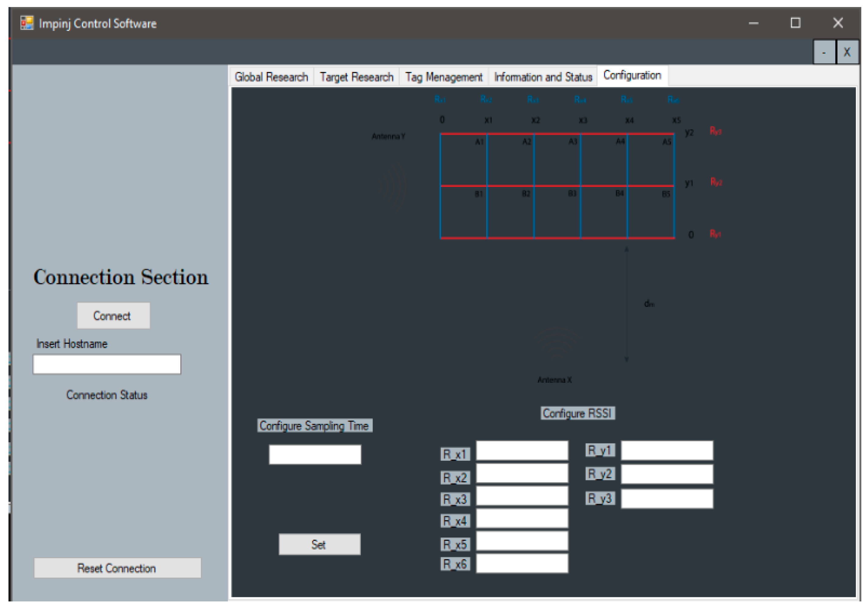The width and height of the screenshot is (868, 609).
Task: Click the inner X close button
Action: 847,52
